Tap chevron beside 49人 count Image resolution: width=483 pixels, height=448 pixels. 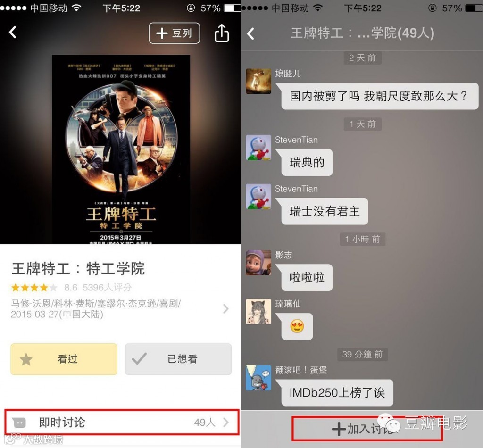(x=226, y=422)
